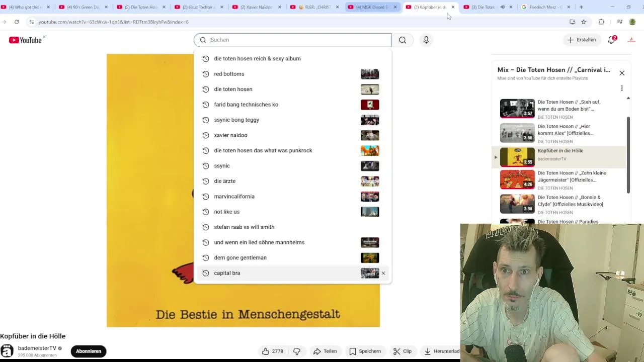Viewport: 644px width, 362px height.
Task: Remove 'capital bra' from search history
Action: [383, 273]
